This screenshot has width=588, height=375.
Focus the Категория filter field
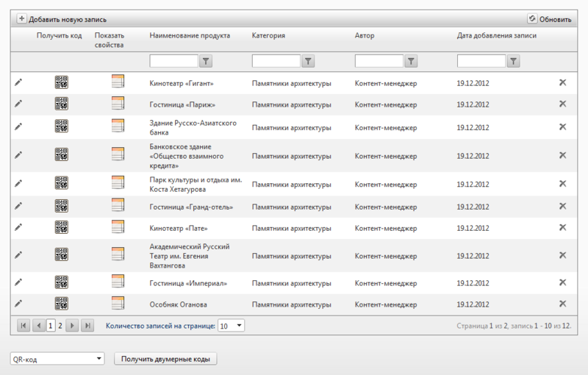(276, 61)
